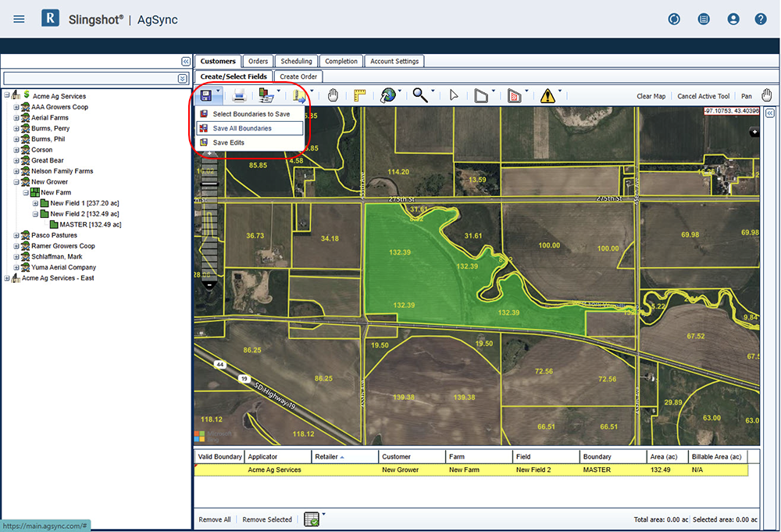Click the Clear Map button
This screenshot has width=781, height=532.
[x=651, y=96]
